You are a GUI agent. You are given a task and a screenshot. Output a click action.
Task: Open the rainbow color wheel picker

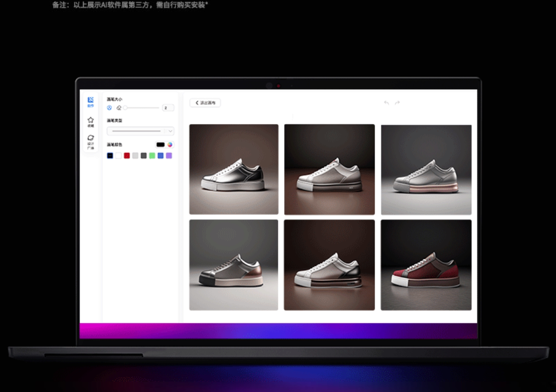(x=170, y=145)
